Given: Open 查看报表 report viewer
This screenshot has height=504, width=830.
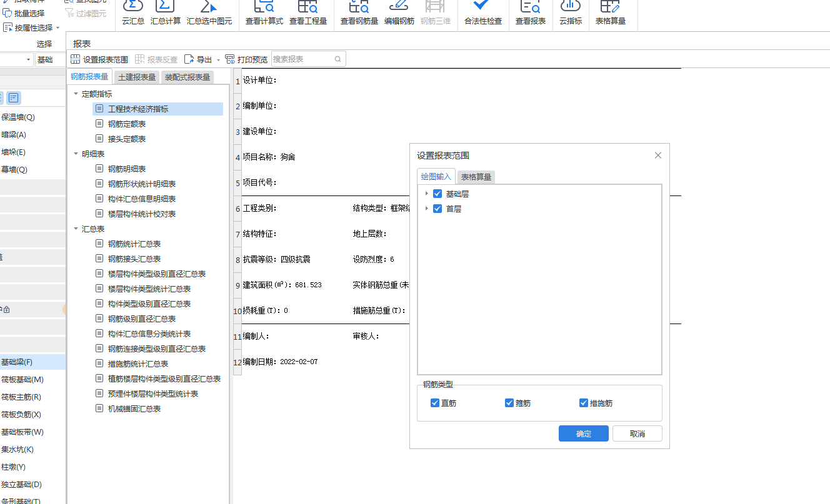Looking at the screenshot, I should coord(531,14).
